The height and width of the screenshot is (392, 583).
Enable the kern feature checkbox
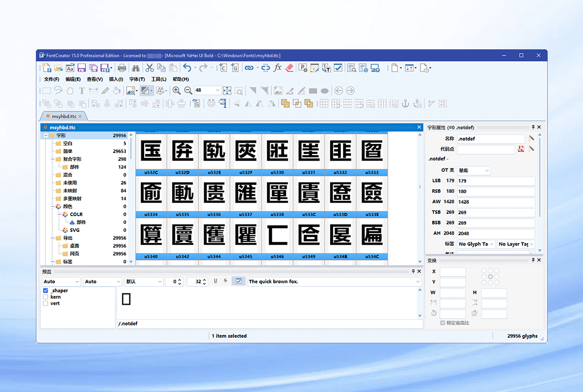[x=45, y=297]
